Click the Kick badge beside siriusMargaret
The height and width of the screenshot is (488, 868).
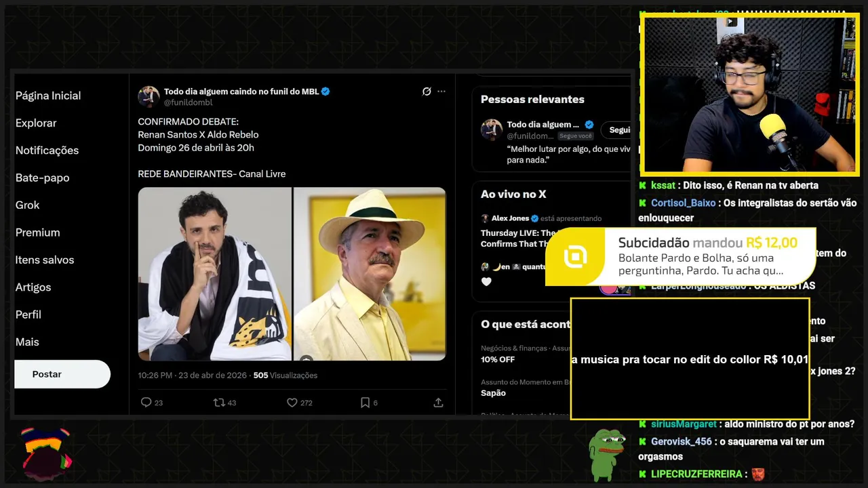[x=643, y=424]
